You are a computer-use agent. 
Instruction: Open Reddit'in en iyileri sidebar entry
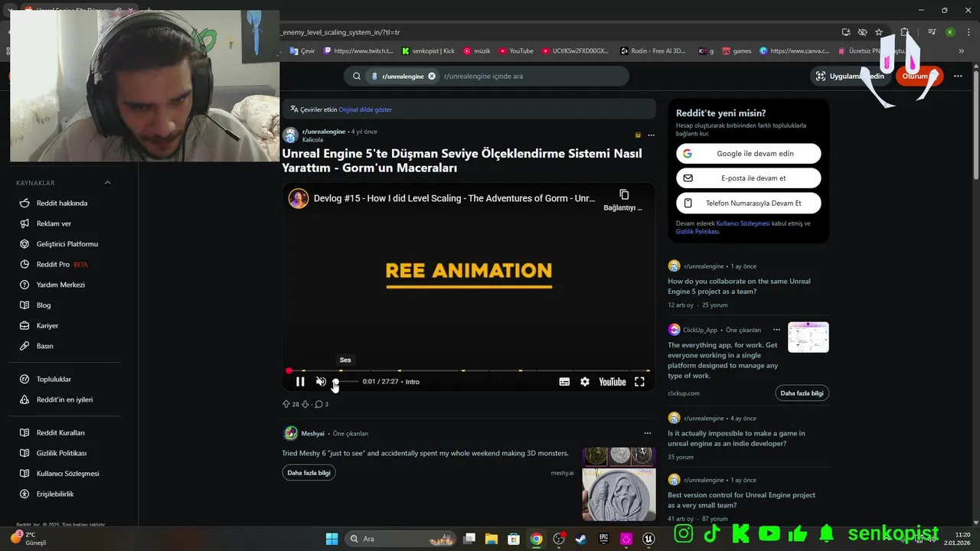point(64,399)
